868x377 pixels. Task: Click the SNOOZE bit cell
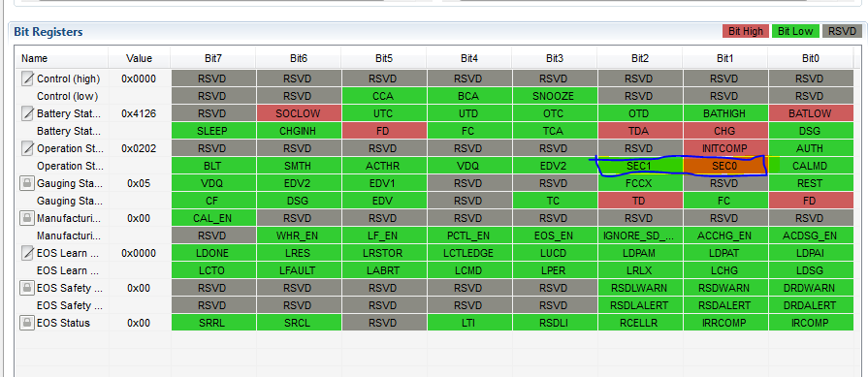[554, 96]
